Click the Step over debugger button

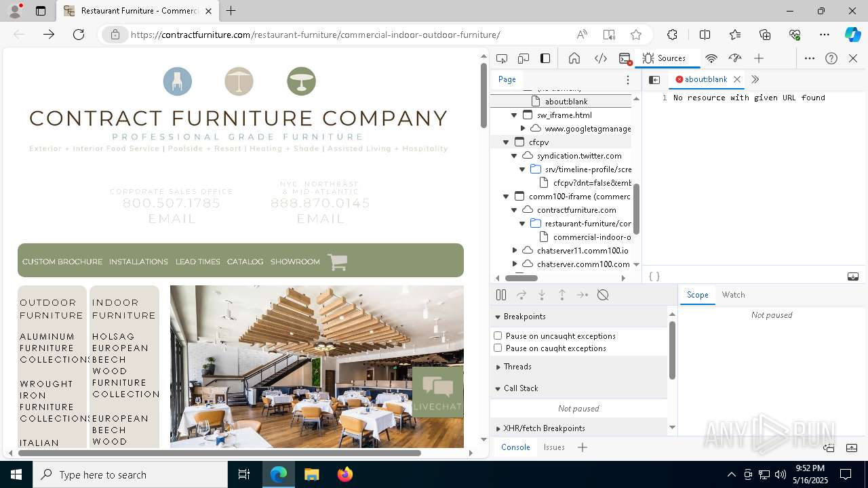tap(521, 295)
